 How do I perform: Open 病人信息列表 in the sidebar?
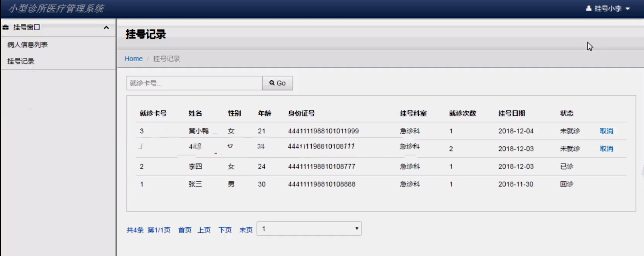click(x=28, y=45)
